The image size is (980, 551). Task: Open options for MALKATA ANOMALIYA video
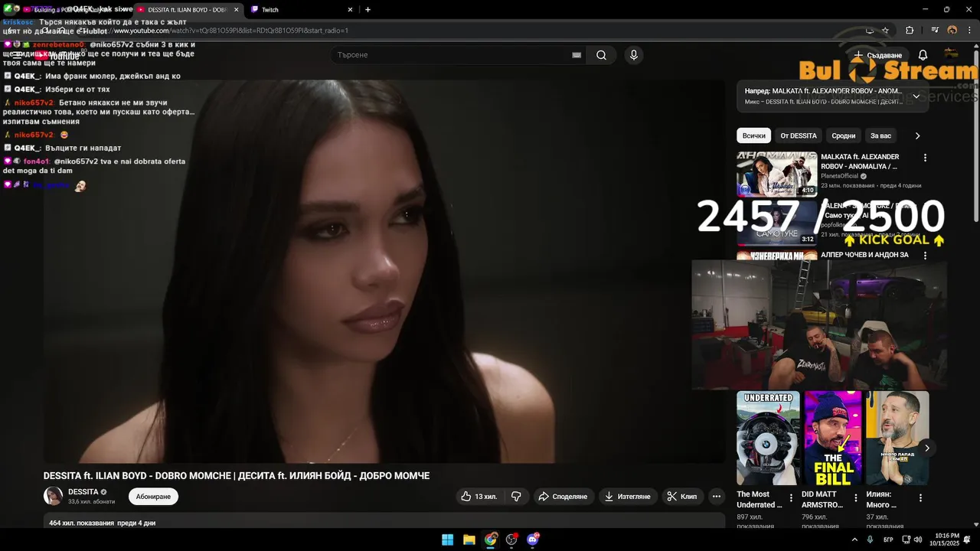[x=925, y=158]
